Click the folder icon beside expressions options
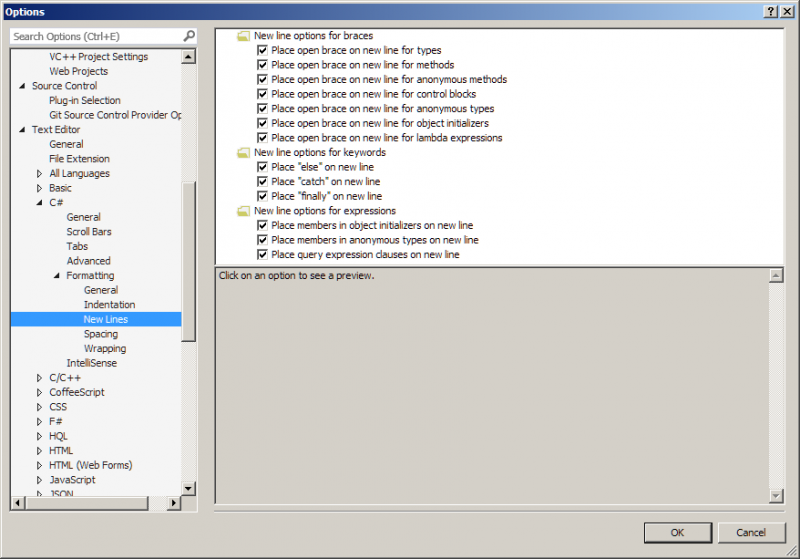800x559 pixels. 243,211
